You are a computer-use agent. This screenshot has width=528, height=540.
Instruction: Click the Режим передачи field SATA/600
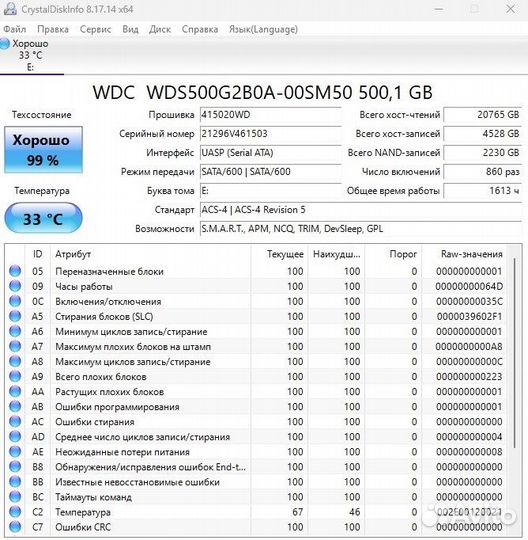[x=271, y=172]
